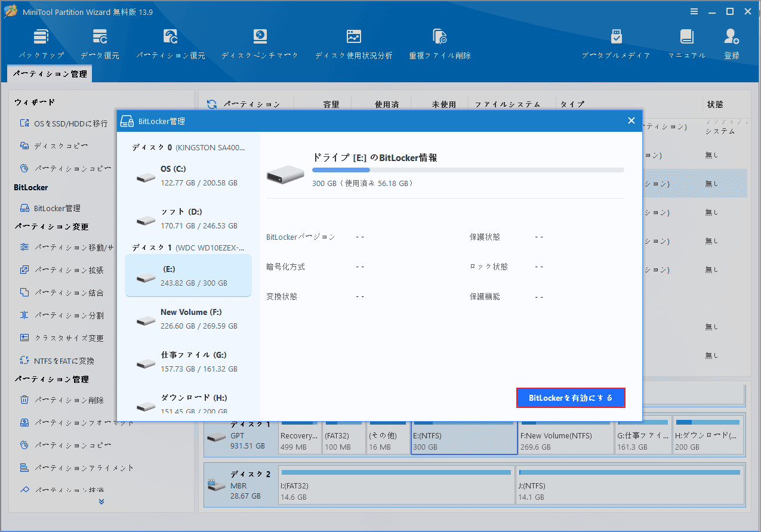The width and height of the screenshot is (761, 532).
Task: Select J:(NTFS) 14.1 GB partition block
Action: point(630,484)
